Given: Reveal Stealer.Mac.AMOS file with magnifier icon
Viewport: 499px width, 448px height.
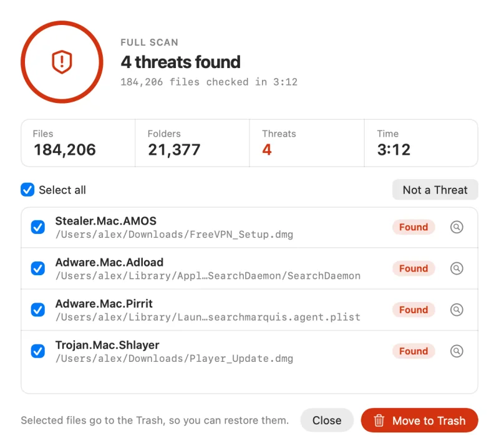Looking at the screenshot, I should click(457, 227).
